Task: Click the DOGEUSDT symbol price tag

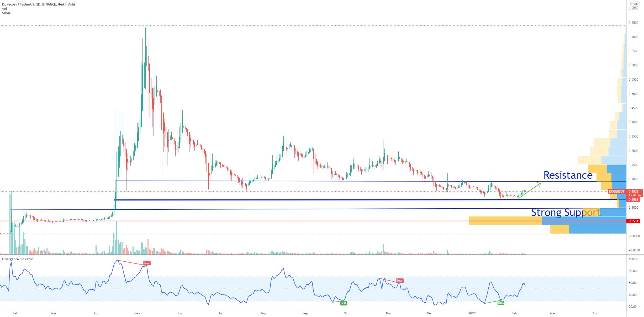Action: (x=617, y=192)
